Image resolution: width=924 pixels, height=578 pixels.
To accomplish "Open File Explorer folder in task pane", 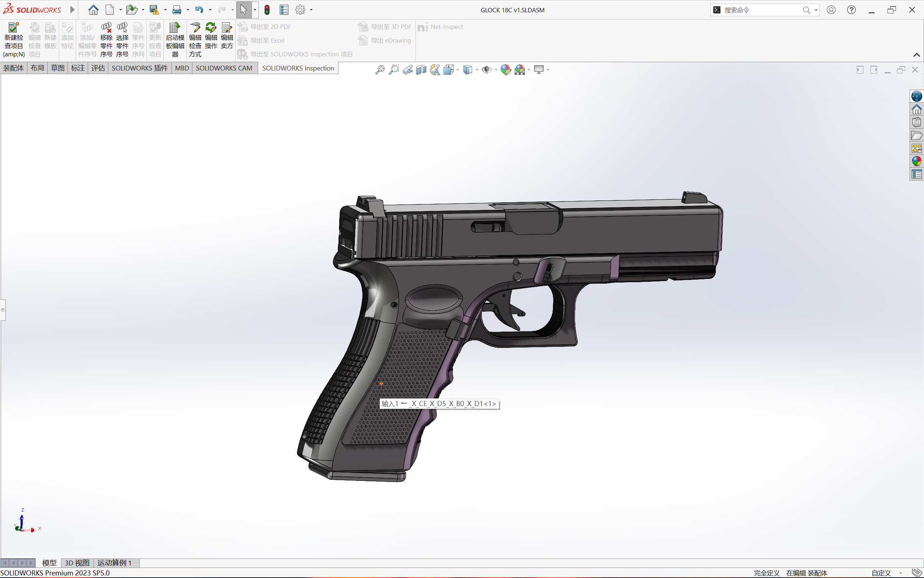I will click(x=916, y=135).
